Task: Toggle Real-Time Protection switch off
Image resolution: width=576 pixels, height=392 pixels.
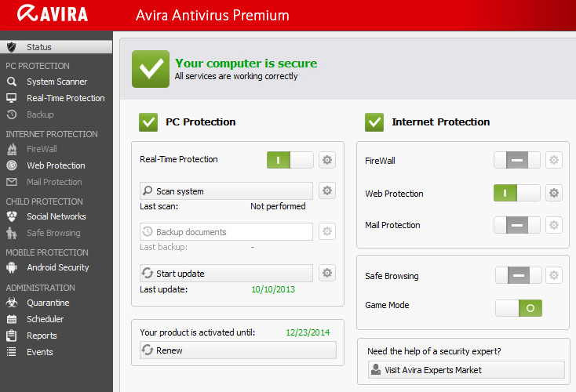Action: (290, 160)
